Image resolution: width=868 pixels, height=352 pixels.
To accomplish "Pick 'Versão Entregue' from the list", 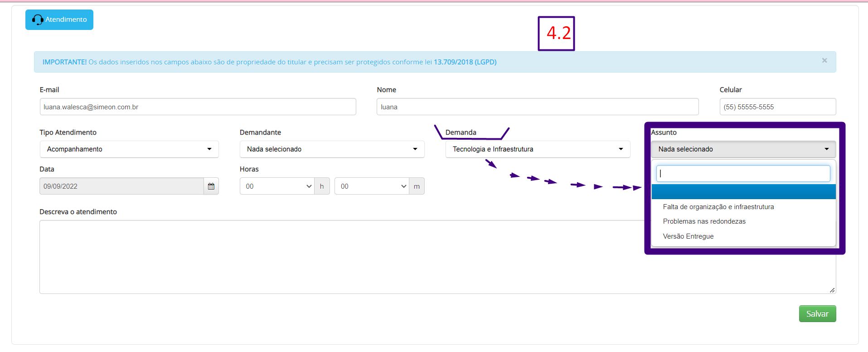I will click(x=688, y=236).
